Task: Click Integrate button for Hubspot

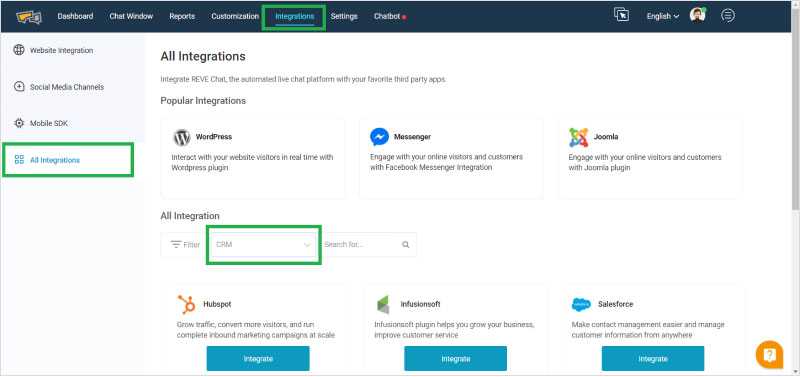Action: point(258,359)
